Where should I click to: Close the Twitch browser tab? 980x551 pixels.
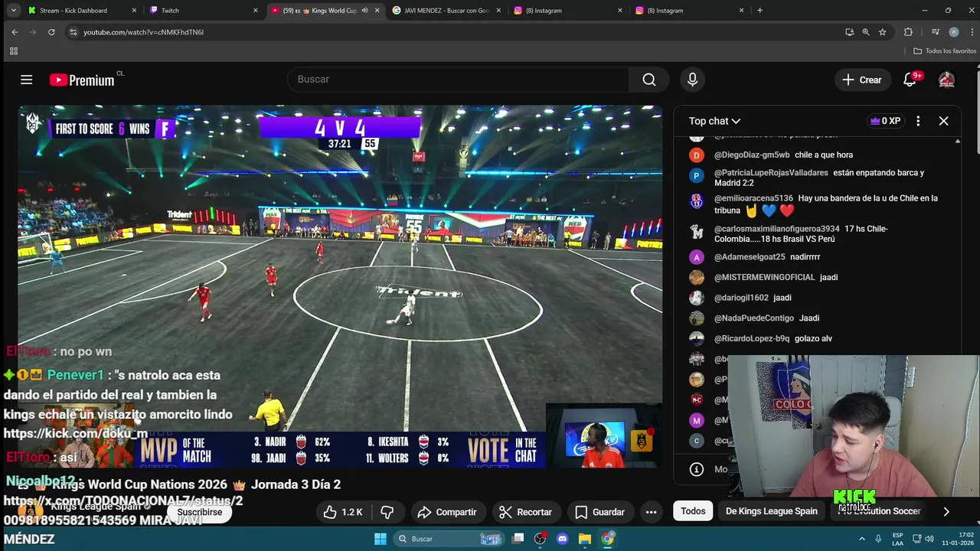(256, 11)
